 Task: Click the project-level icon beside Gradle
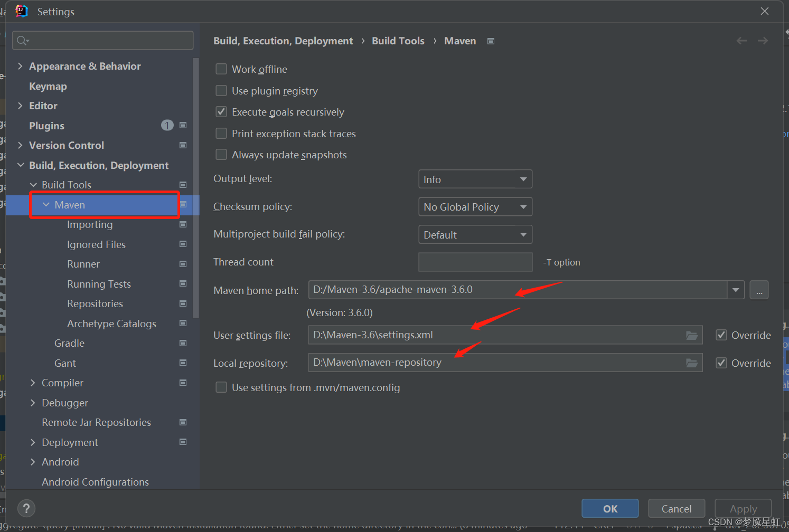coord(183,343)
